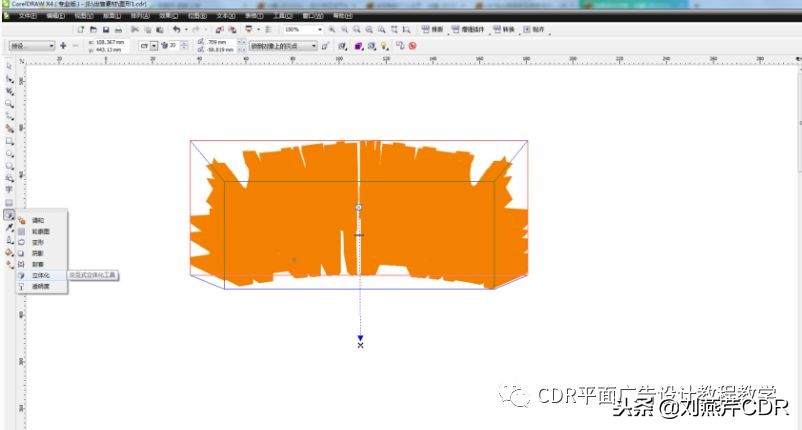The width and height of the screenshot is (802, 430).
Task: Click the zoom in magnifier icon
Action: click(332, 30)
